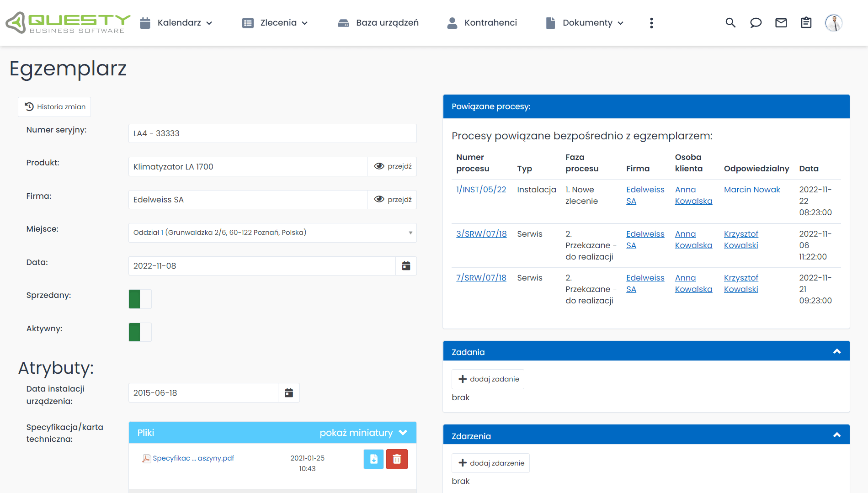Viewport: 868px width, 493px height.
Task: Delete the Specyfikac...aszyny.pdf file
Action: point(397,459)
